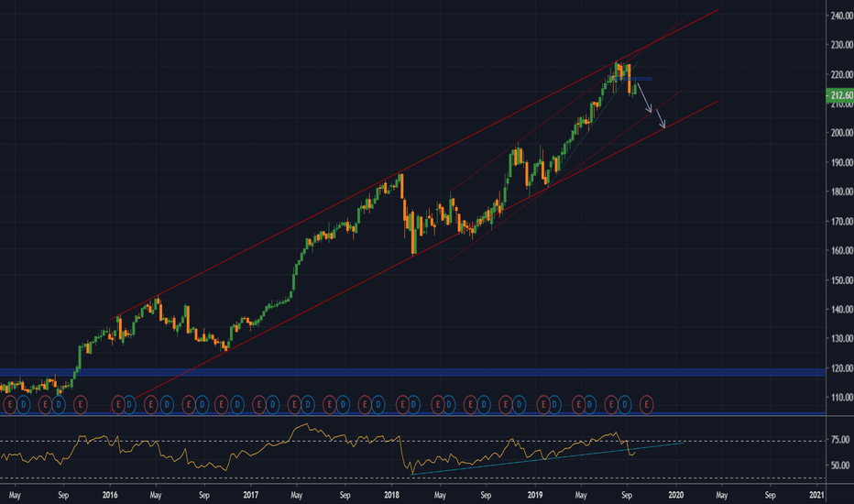854x504 pixels.
Task: Click the 2021 label on time axis
Action: (x=816, y=495)
